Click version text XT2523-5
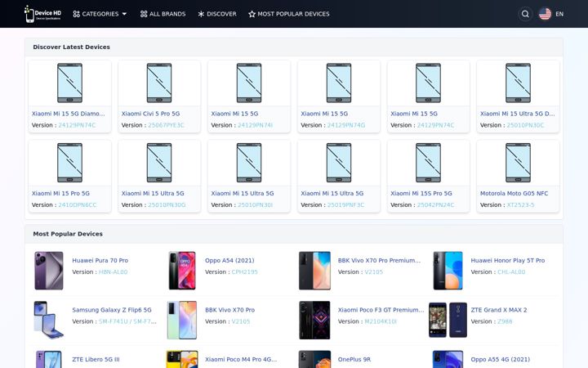Image resolution: width=588 pixels, height=368 pixels. tap(520, 204)
